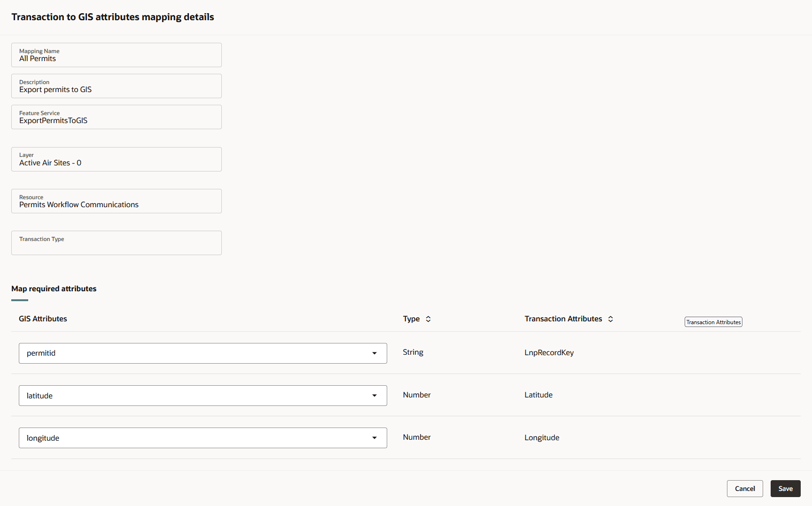This screenshot has height=506, width=812.
Task: Cancel the mapping changes
Action: coord(745,489)
